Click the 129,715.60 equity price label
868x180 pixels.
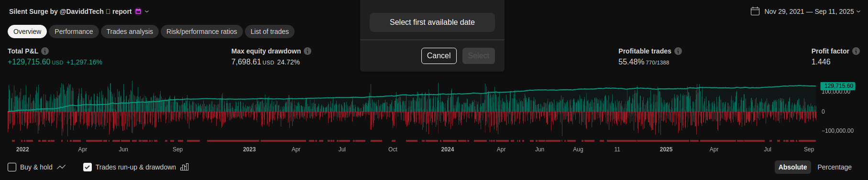tap(838, 86)
